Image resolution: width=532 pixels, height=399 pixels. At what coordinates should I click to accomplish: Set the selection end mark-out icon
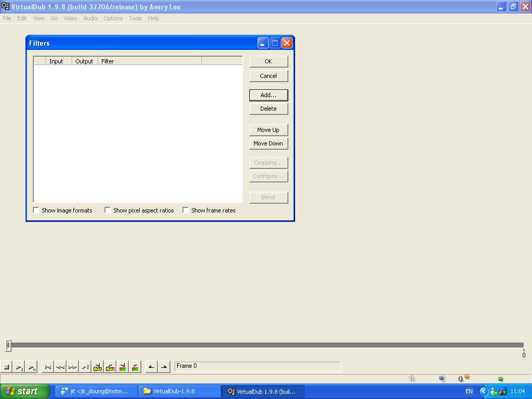(x=164, y=367)
